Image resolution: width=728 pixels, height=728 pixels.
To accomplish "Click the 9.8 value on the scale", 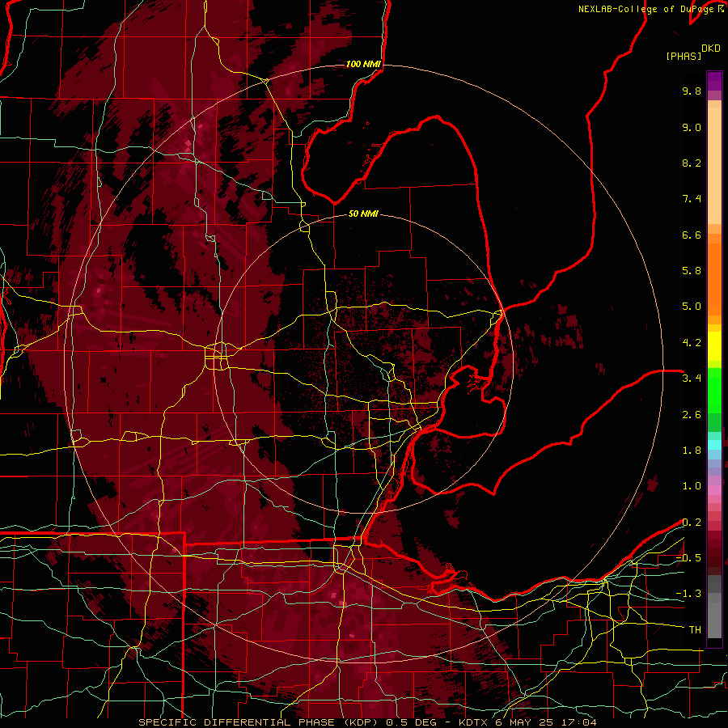I will (692, 91).
